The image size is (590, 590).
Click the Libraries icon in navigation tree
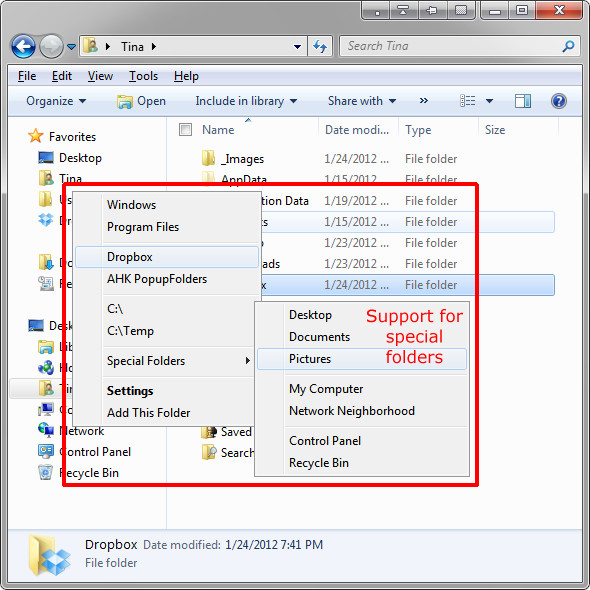tap(46, 347)
